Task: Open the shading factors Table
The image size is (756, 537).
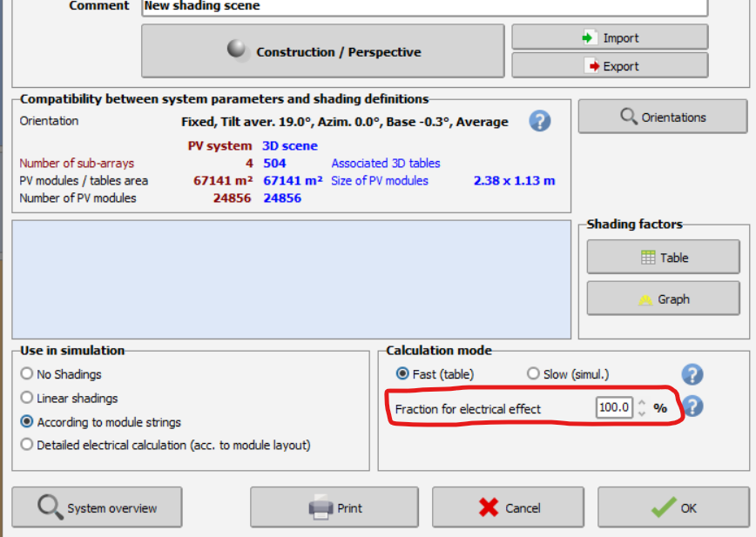Action: tap(663, 258)
